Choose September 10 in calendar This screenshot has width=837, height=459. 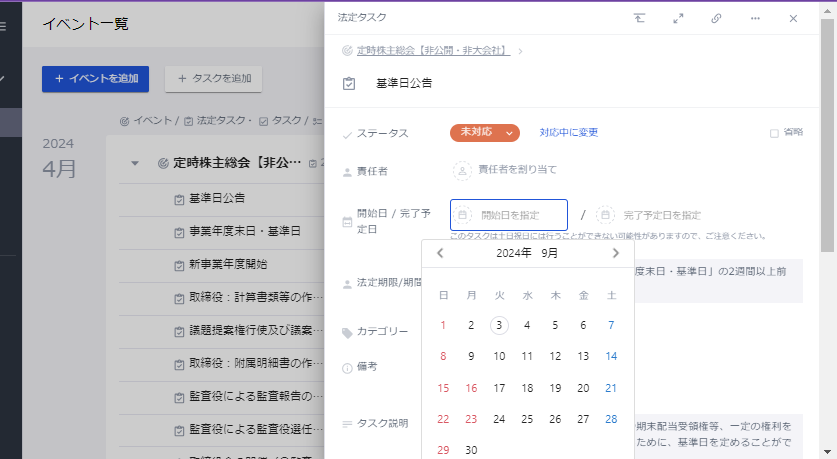coord(499,357)
